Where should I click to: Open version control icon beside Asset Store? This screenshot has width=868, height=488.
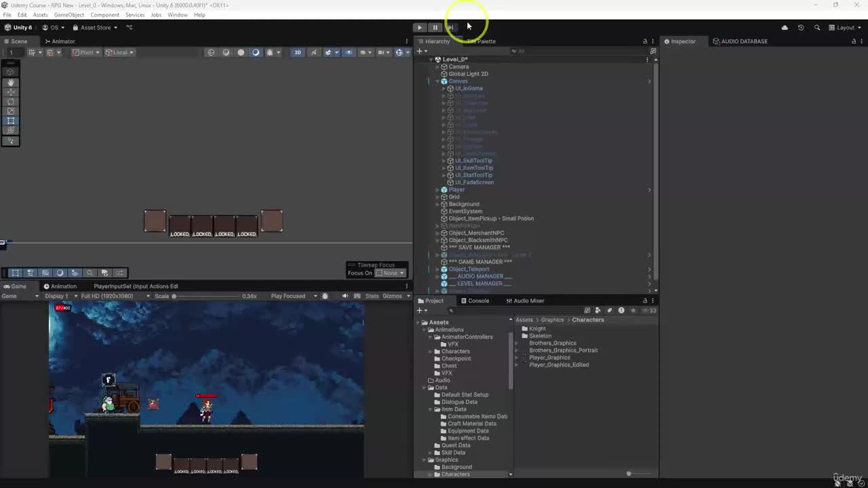coord(130,28)
